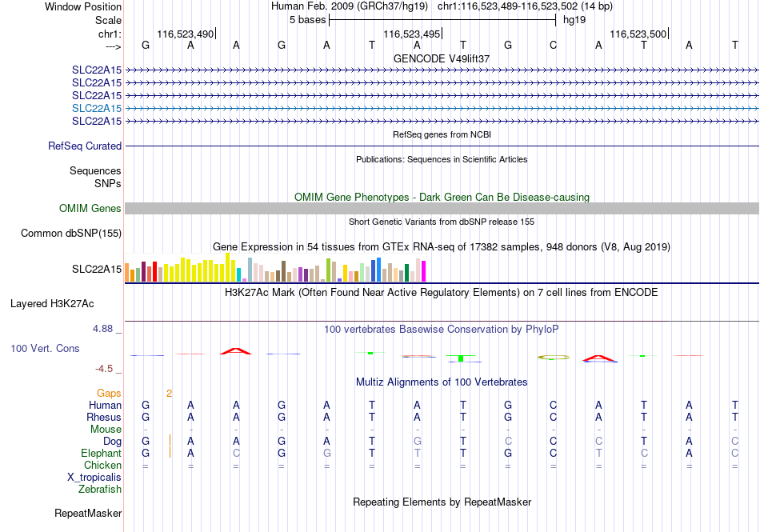Click the RepeatMasker track label
The width and height of the screenshot is (760, 532).
(x=88, y=513)
